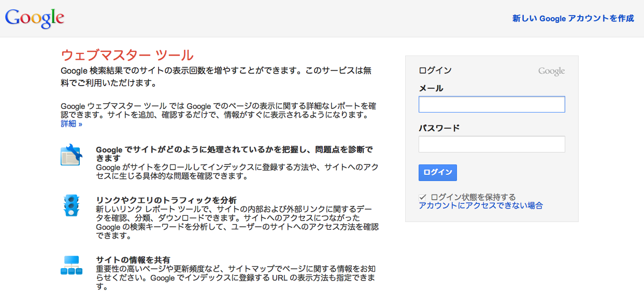Click the wrench diagnostics icon

pyautogui.click(x=71, y=155)
